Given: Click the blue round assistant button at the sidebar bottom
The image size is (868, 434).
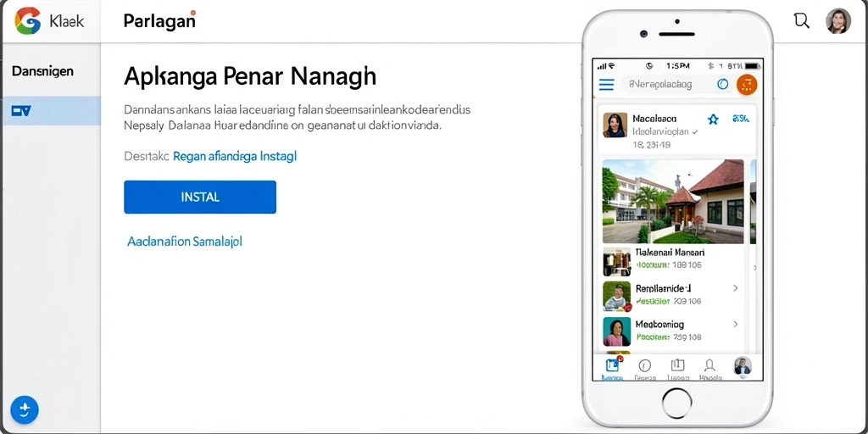Looking at the screenshot, I should click(25, 409).
